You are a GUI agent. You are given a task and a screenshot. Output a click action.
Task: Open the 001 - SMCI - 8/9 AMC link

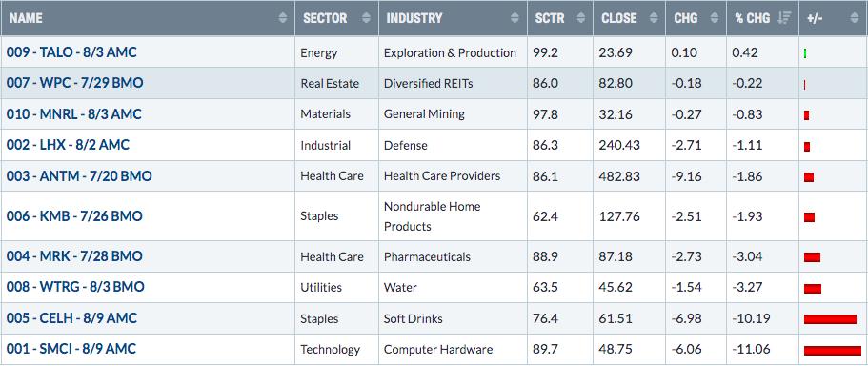coord(71,350)
